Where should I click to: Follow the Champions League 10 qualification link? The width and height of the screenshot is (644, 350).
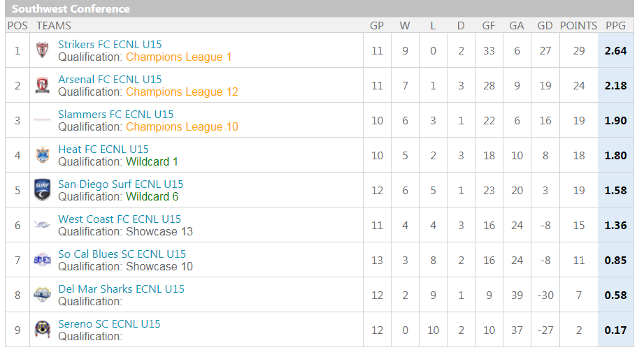pyautogui.click(x=182, y=127)
